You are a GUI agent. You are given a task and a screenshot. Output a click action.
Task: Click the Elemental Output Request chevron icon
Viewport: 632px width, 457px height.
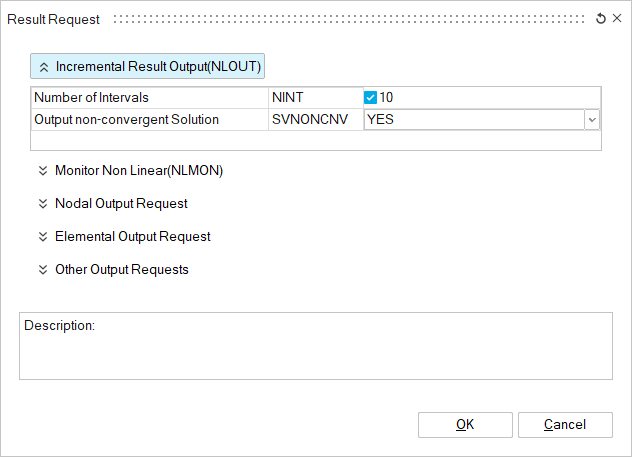pos(43,237)
